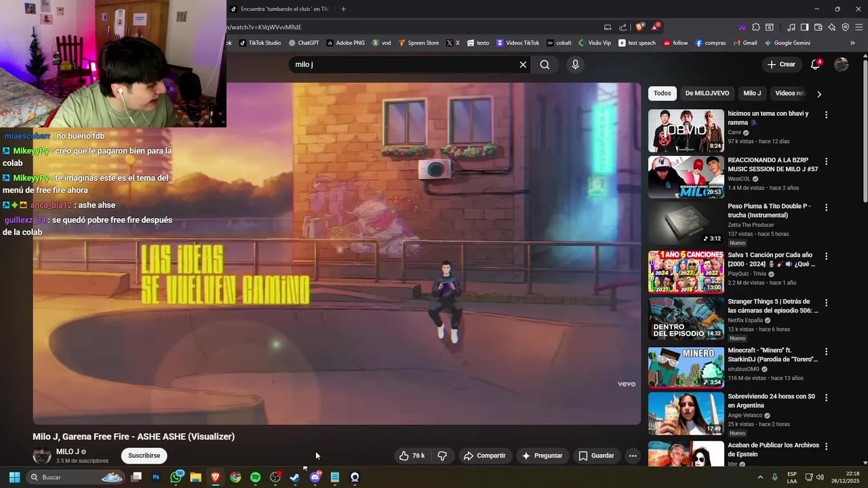Open the TikTok Studio bookmark
868x488 pixels.
click(260, 43)
